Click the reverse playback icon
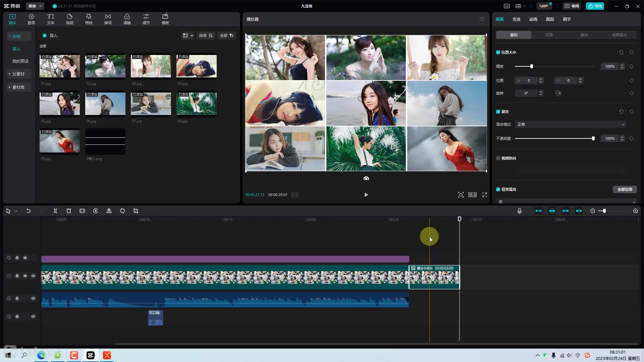Image resolution: width=644 pixels, height=362 pixels. (x=96, y=211)
